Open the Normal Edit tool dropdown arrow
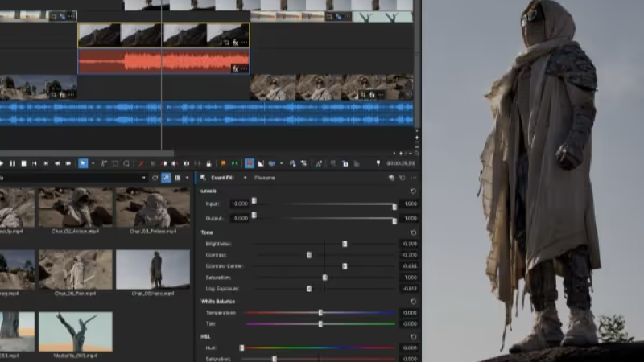Screen dimensions: 644x362 (x=93, y=163)
